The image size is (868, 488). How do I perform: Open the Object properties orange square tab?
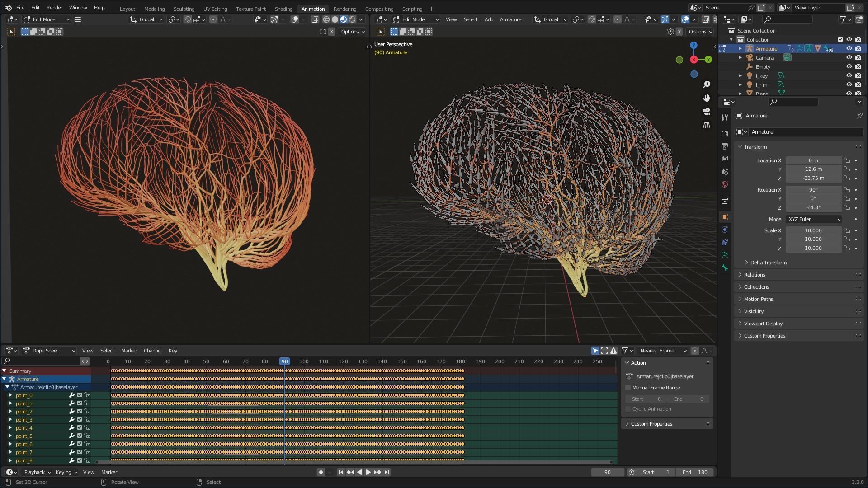click(725, 217)
